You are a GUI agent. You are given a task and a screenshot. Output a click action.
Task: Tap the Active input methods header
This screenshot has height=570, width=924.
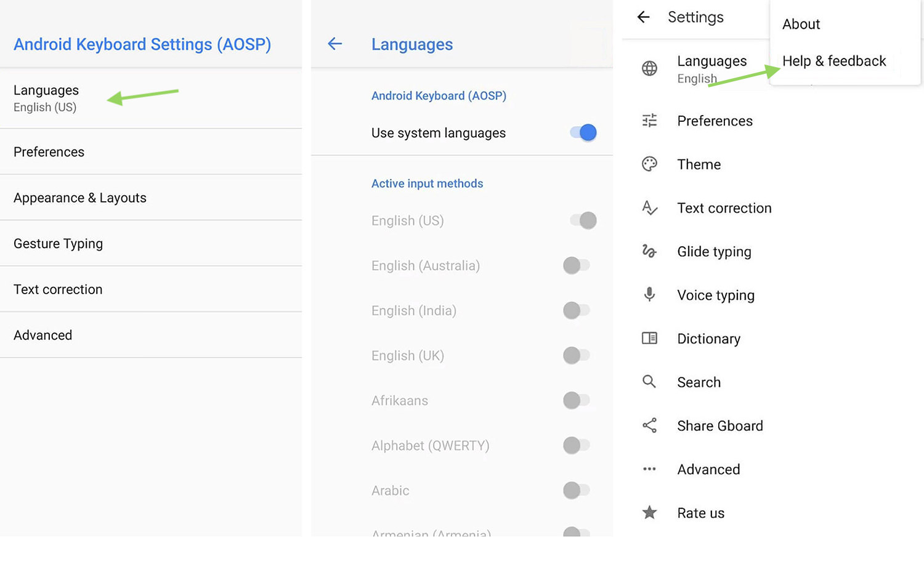pos(427,183)
